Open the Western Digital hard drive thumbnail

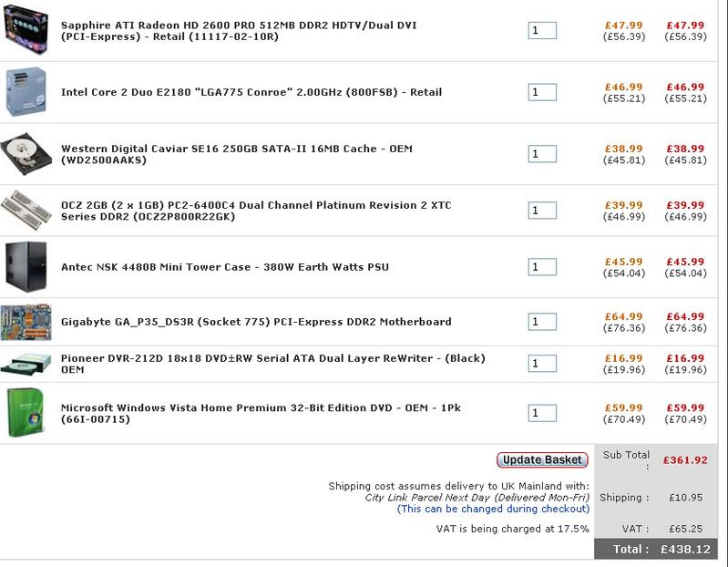pyautogui.click(x=26, y=153)
